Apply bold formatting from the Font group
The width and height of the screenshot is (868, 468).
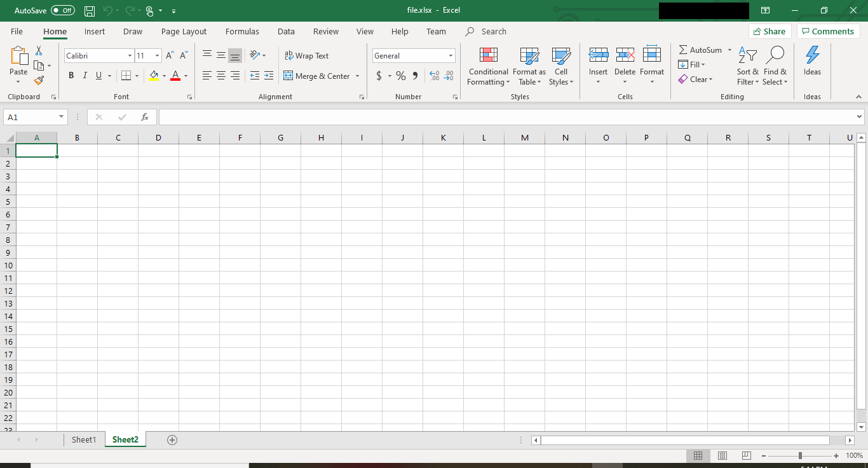(71, 75)
